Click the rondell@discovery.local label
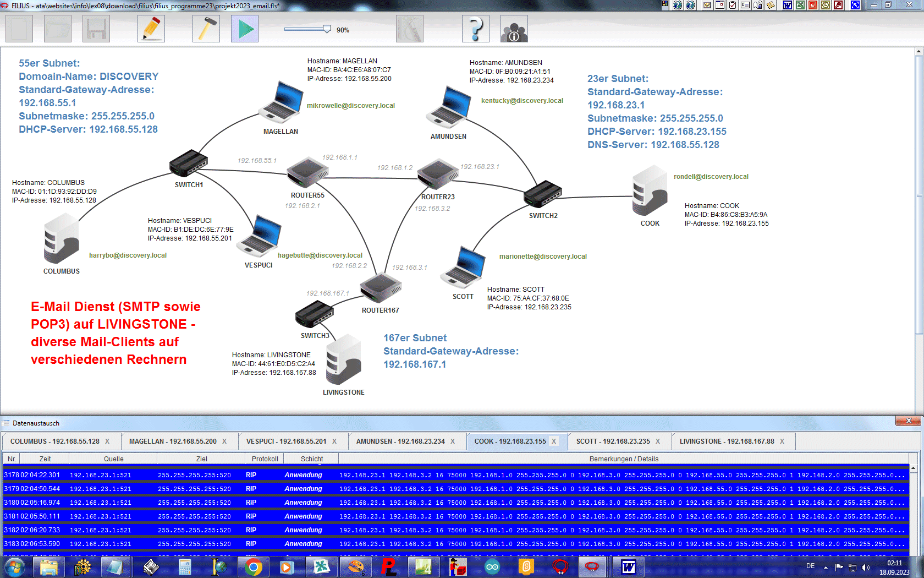 (711, 177)
